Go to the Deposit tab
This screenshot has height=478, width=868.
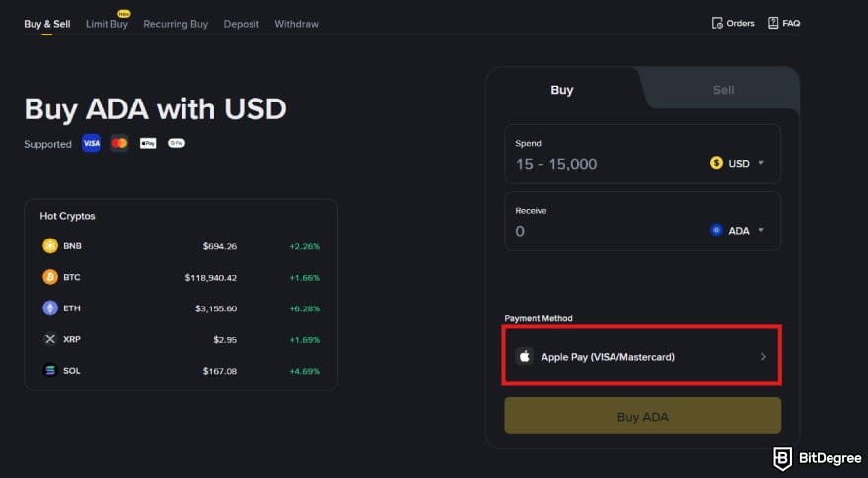[x=242, y=24]
